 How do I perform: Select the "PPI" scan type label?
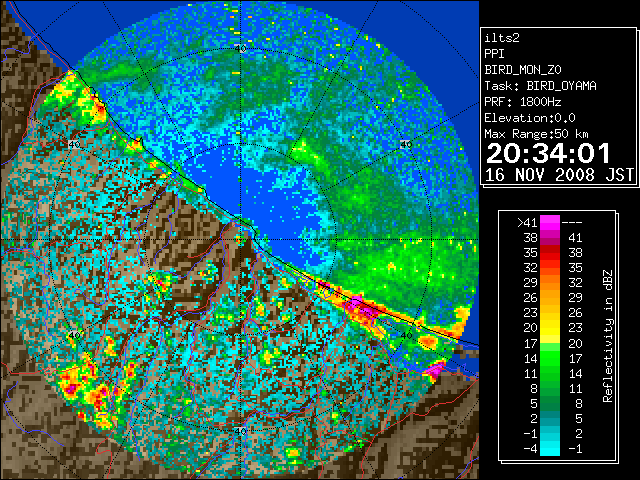494,54
